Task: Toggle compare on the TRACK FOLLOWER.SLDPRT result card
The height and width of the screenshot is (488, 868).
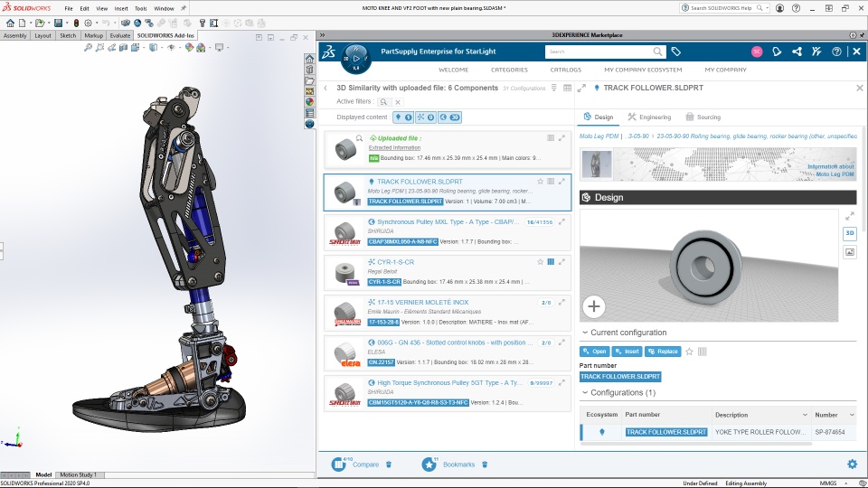Action: click(x=551, y=182)
